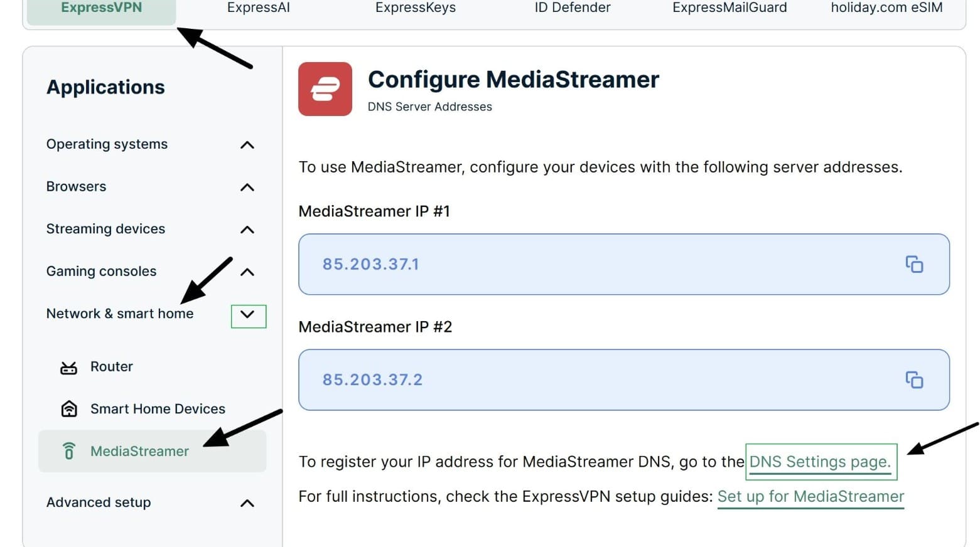
Task: Open the DNS Settings page link
Action: [x=820, y=462]
